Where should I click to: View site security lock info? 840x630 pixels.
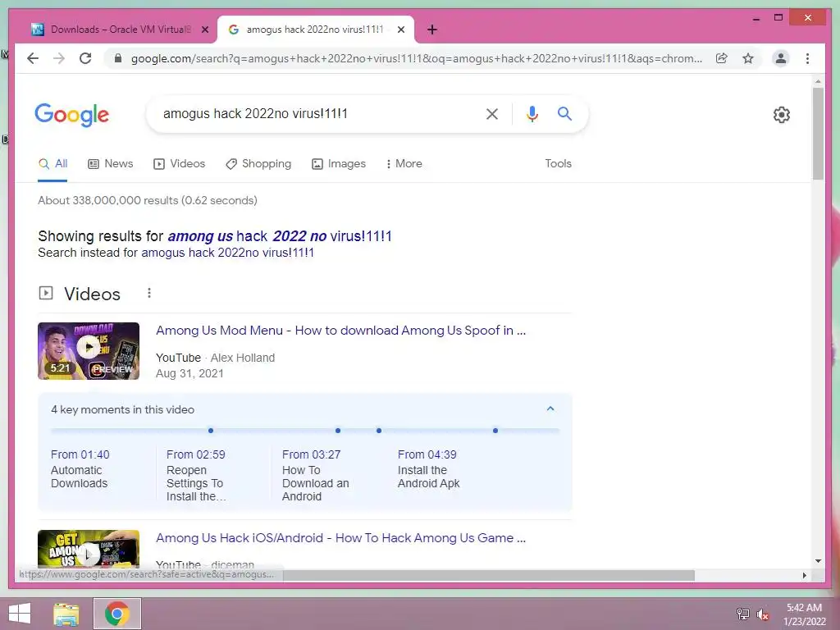118,58
